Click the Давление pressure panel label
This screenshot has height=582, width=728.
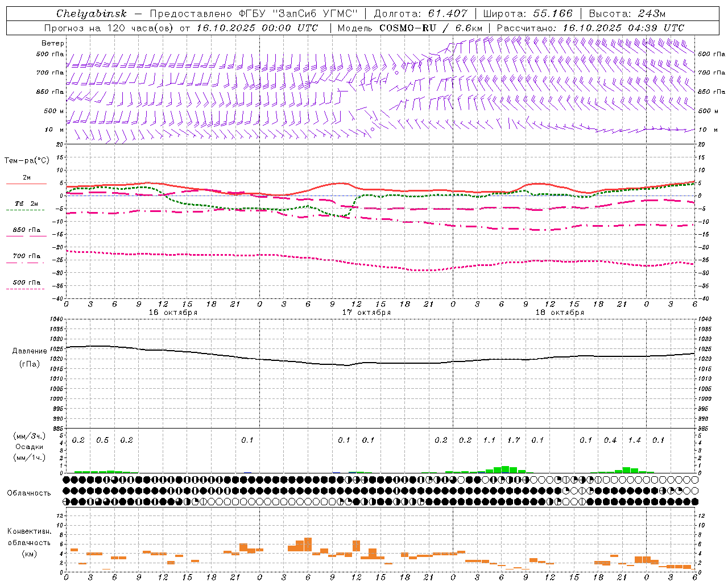pyautogui.click(x=30, y=351)
